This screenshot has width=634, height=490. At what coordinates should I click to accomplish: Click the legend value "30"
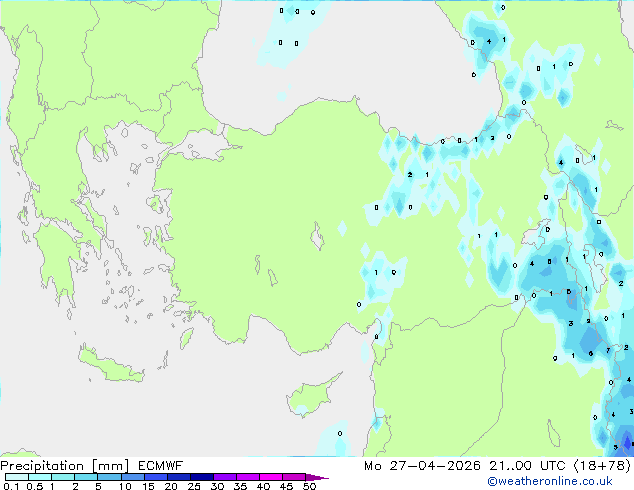coord(217,486)
